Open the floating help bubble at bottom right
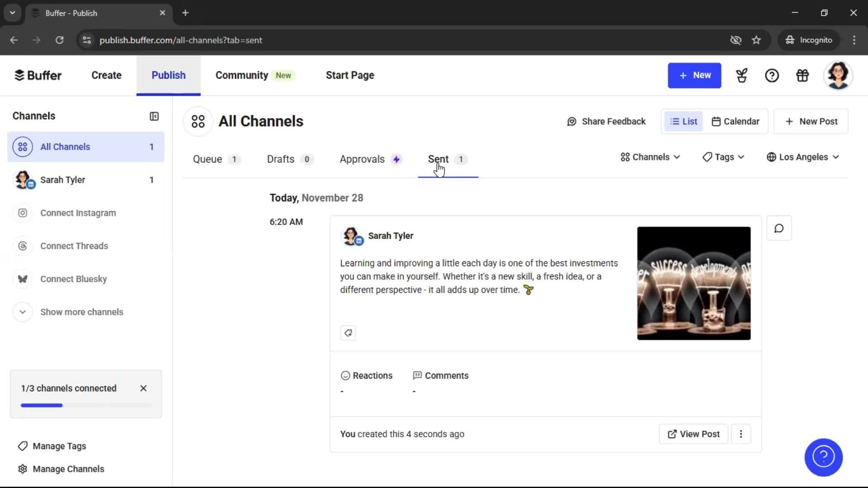This screenshot has height=488, width=868. [823, 457]
